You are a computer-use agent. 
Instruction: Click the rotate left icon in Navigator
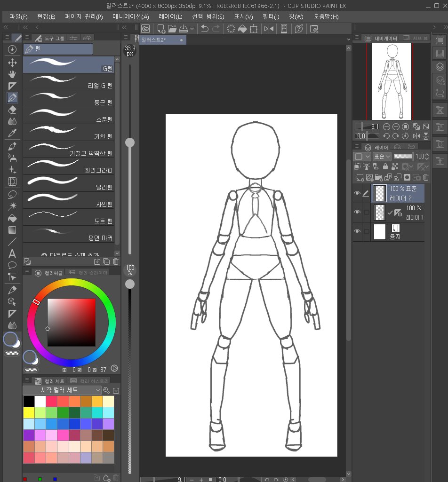pos(386,136)
